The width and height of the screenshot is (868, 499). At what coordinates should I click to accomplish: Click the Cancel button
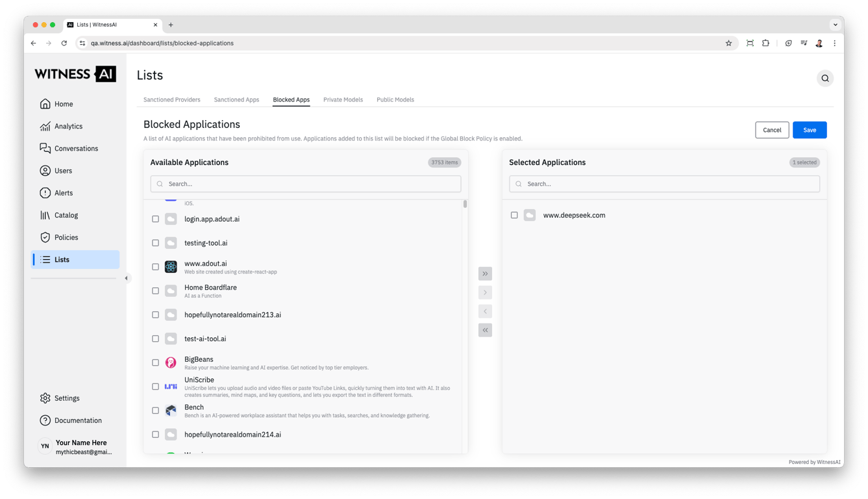click(x=772, y=130)
